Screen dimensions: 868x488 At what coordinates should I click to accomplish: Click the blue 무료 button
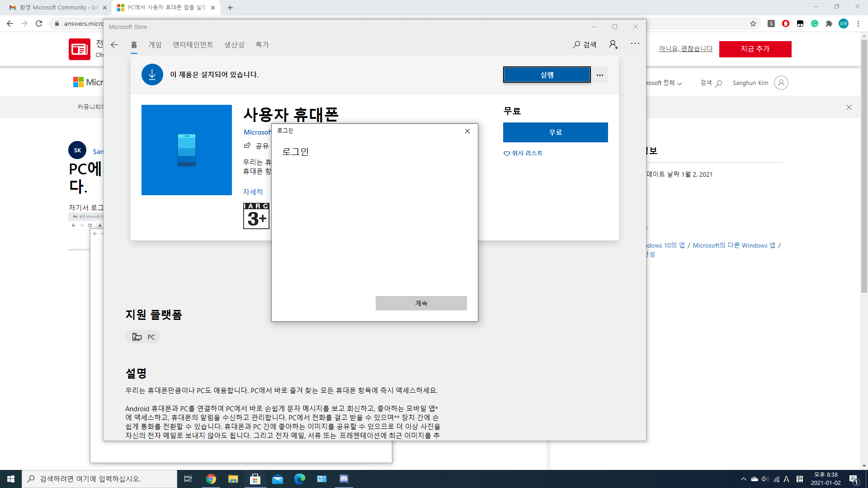[555, 132]
